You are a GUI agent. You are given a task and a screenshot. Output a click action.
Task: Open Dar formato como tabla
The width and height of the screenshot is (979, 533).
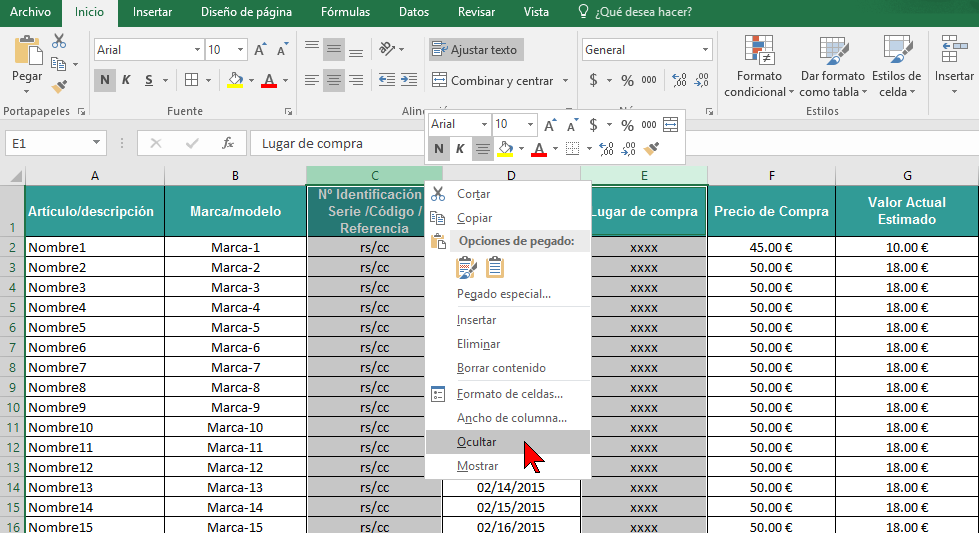[833, 67]
